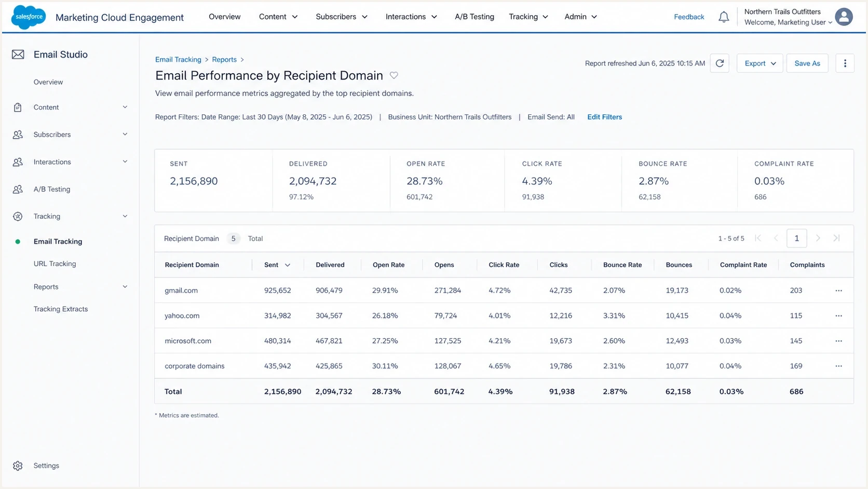Screen dimensions: 868x489
Task: Expand Content section in sidebar
Action: [125, 107]
